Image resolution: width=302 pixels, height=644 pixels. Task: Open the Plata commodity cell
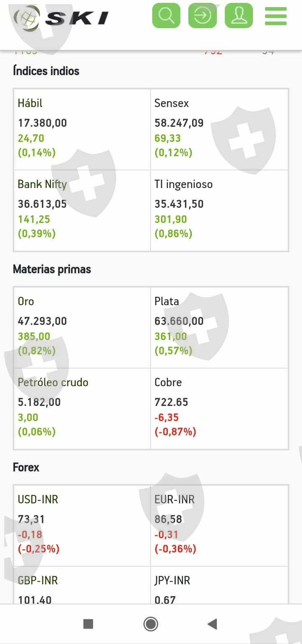click(x=219, y=327)
